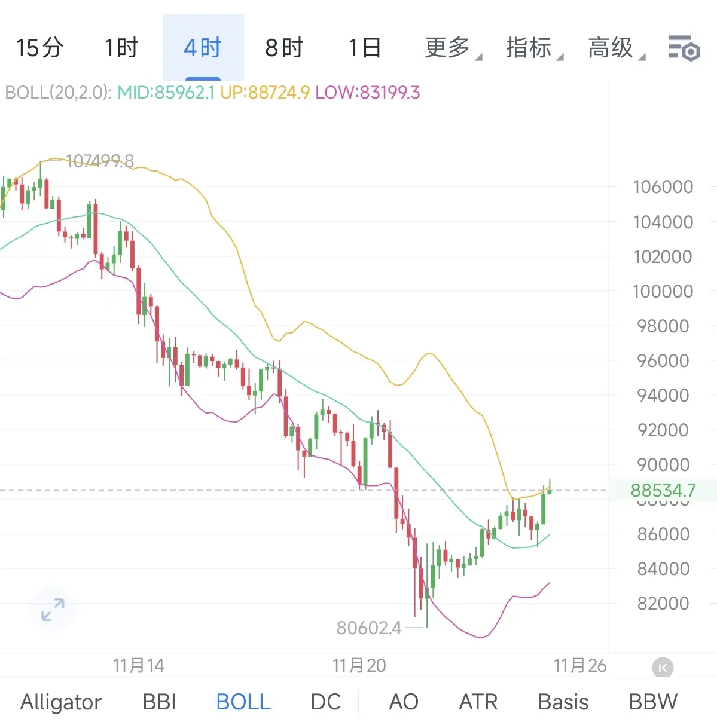Click the 102000 price axis label
The height and width of the screenshot is (728, 717).
663,256
